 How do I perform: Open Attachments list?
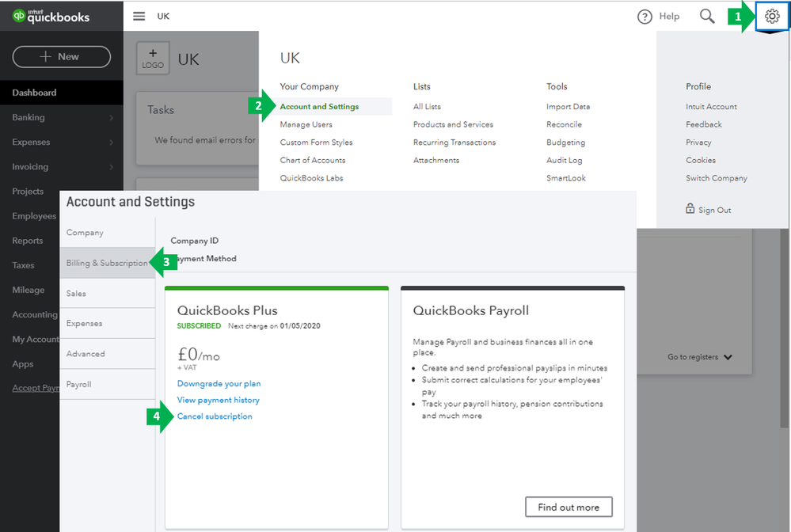coord(436,161)
